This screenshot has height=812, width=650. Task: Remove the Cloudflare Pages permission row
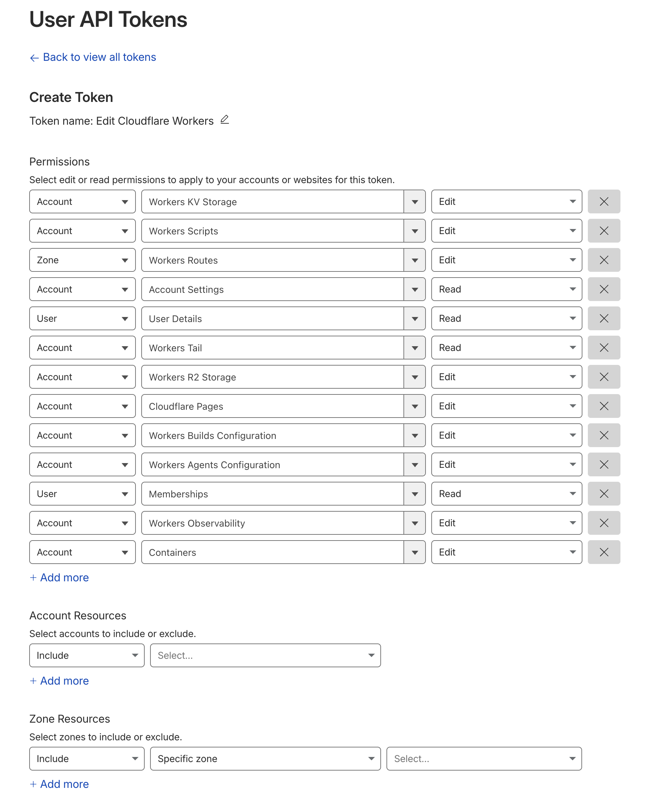coord(604,406)
